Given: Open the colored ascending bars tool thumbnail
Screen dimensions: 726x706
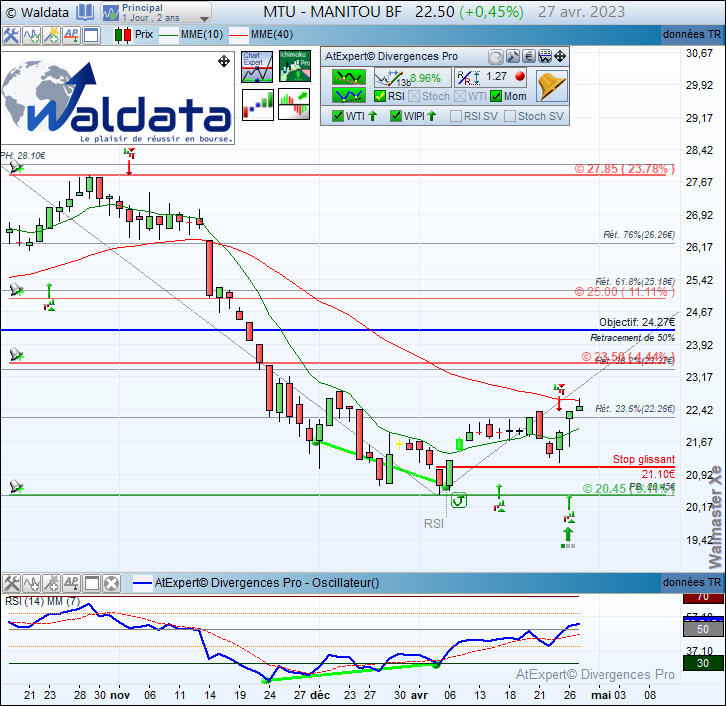Looking at the screenshot, I should click(x=258, y=105).
